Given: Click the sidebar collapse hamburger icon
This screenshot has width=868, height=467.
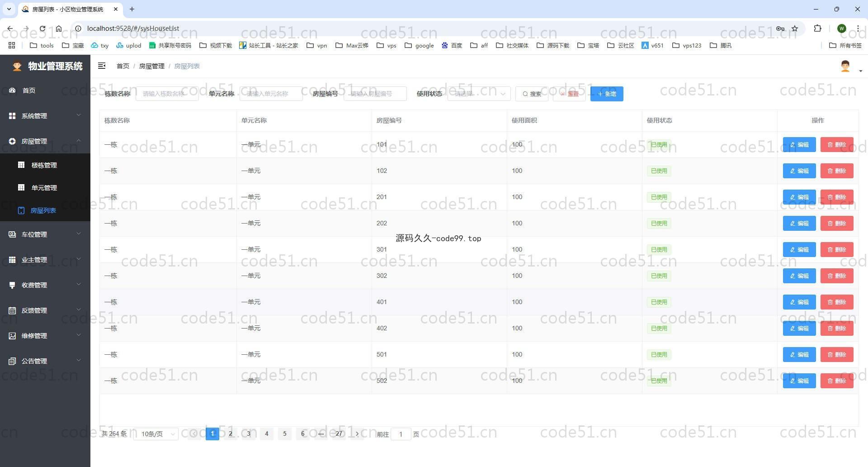Looking at the screenshot, I should [102, 66].
